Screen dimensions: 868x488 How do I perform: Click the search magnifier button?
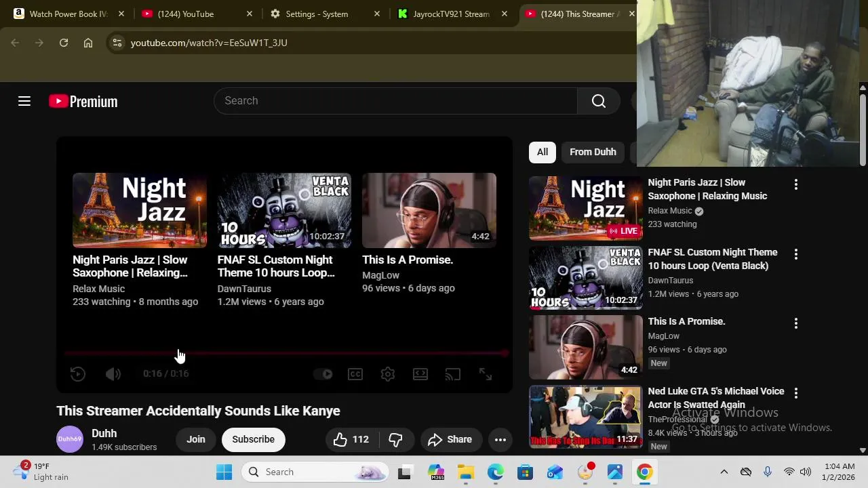(x=599, y=101)
